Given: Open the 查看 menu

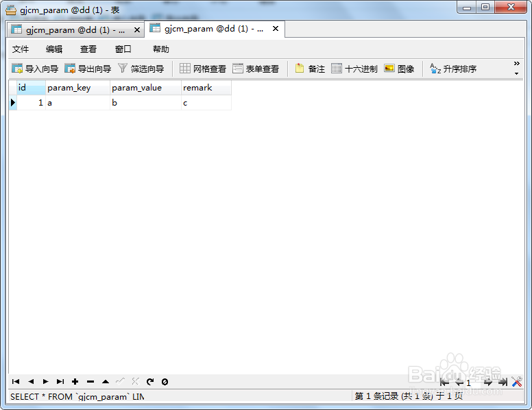Looking at the screenshot, I should [x=88, y=49].
